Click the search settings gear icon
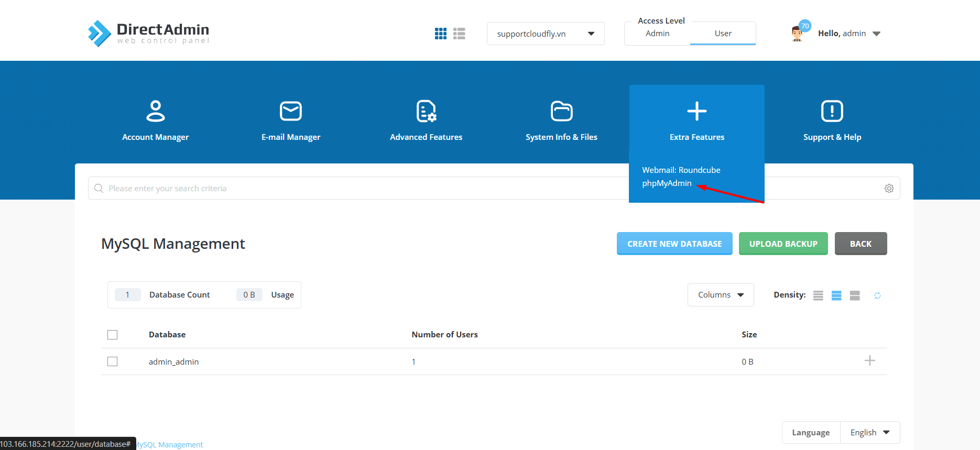The image size is (980, 450). [889, 189]
